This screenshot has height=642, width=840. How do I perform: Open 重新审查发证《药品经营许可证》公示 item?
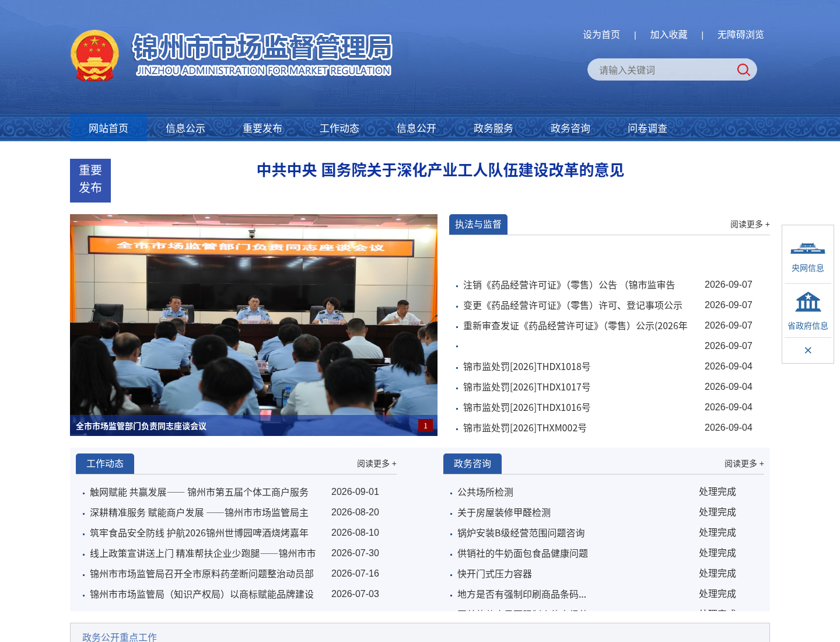click(575, 326)
